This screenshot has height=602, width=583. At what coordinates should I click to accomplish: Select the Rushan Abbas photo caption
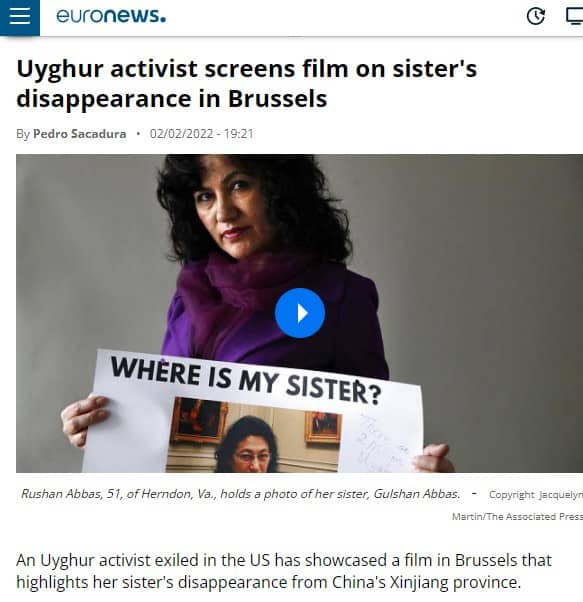point(240,494)
